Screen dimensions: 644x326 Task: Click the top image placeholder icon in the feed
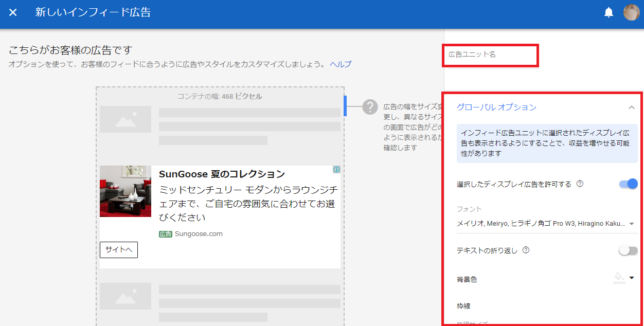click(125, 119)
